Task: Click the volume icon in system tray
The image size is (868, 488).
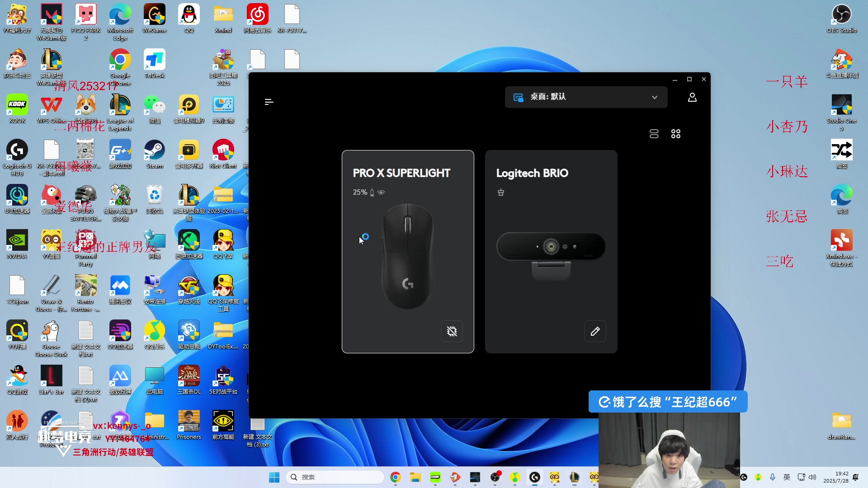Action: [812, 477]
